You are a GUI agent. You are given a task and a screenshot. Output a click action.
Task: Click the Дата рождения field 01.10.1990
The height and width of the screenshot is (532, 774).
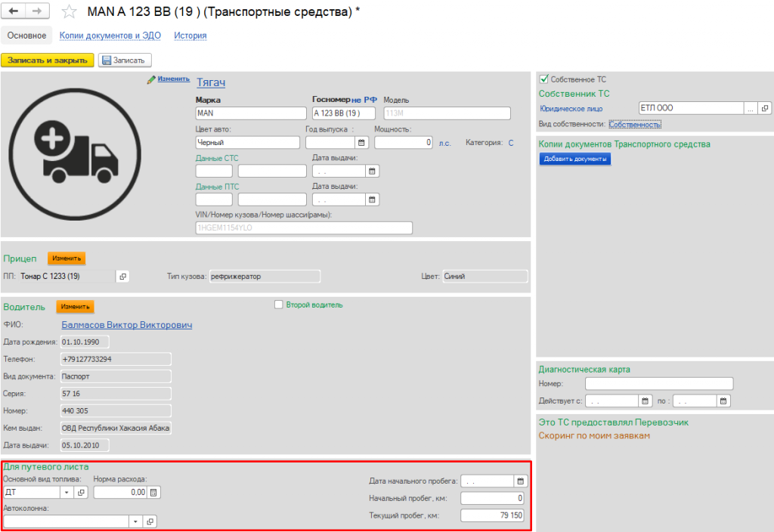[85, 342]
